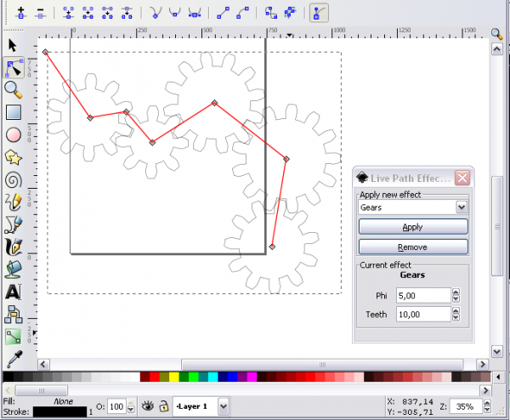Adjust opacity with the stepper arrows

point(131,406)
